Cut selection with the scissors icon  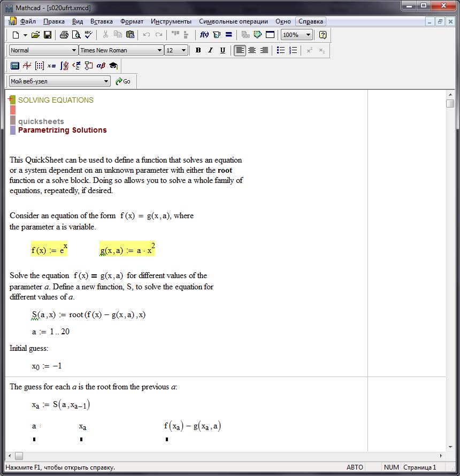[105, 35]
